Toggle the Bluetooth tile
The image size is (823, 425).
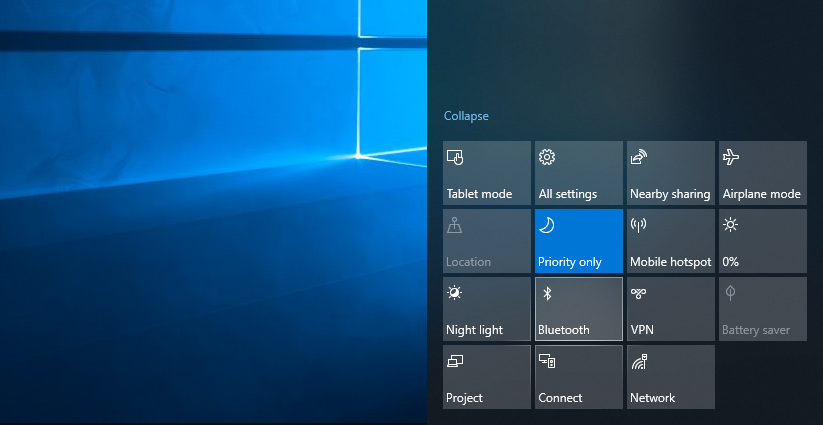[578, 309]
